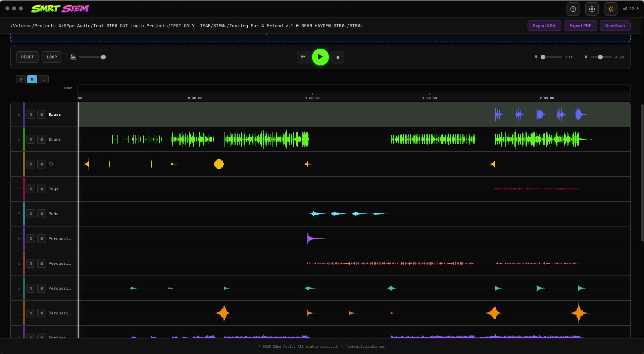Click the speaker volume icon
The image size is (644, 354).
[73, 57]
